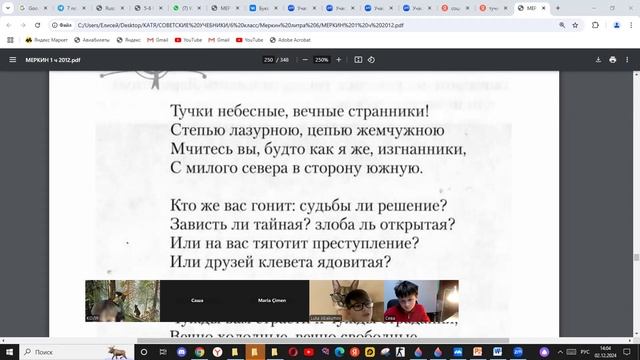Open PowerPoint from the taskbar
This screenshot has height=360, width=640.
477,352
